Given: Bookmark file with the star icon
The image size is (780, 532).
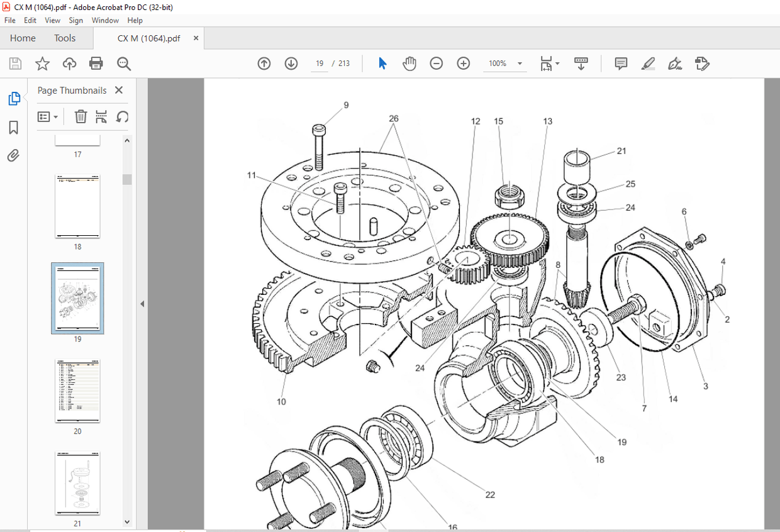Looking at the screenshot, I should click(42, 64).
